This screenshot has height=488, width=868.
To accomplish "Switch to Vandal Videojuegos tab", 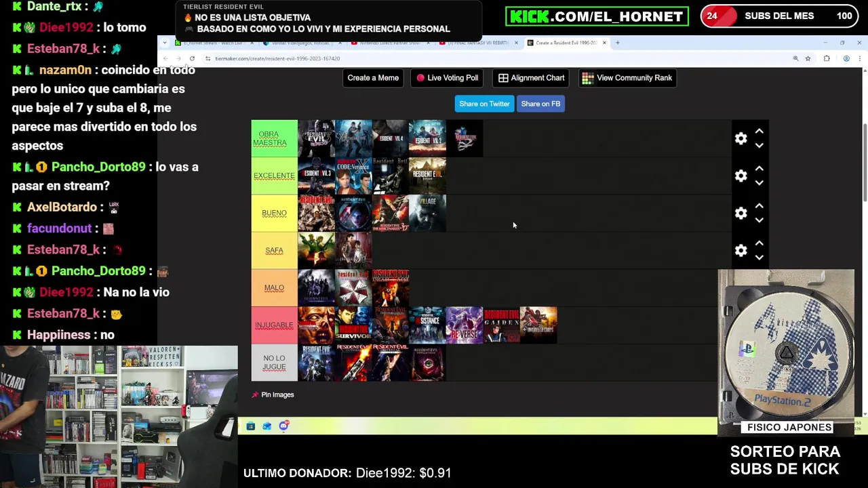I will click(x=301, y=43).
